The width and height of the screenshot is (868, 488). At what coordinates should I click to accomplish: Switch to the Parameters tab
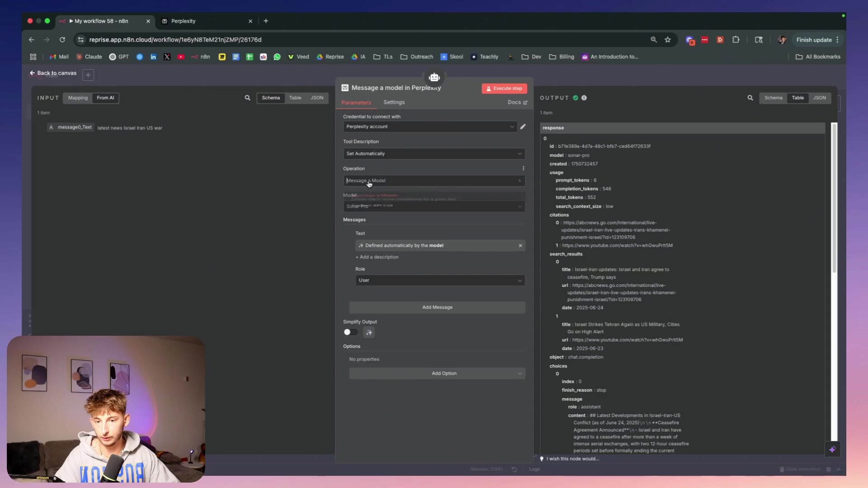pos(356,103)
